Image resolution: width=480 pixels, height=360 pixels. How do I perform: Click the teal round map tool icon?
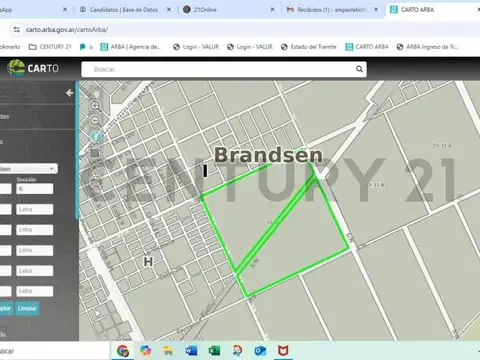96,136
